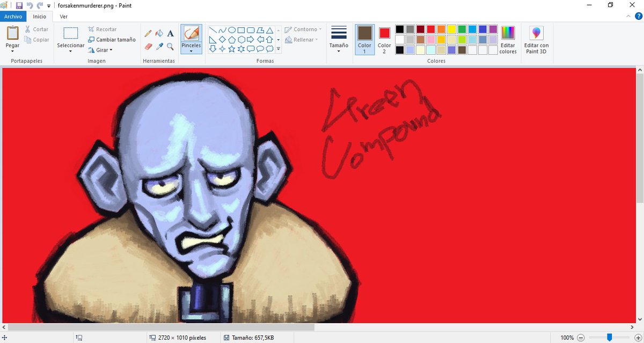644x343 pixels.
Task: Open the Archivo file menu
Action: click(x=13, y=17)
